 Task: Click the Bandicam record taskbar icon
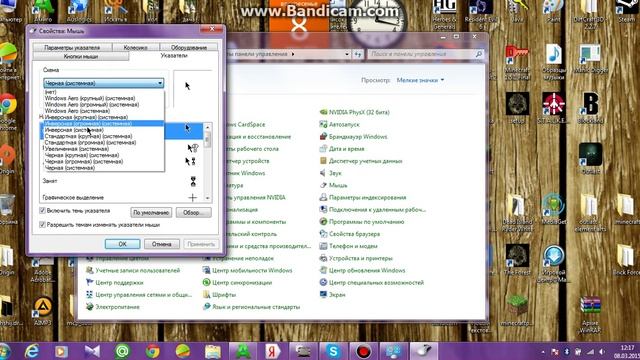pyautogui.click(x=363, y=351)
